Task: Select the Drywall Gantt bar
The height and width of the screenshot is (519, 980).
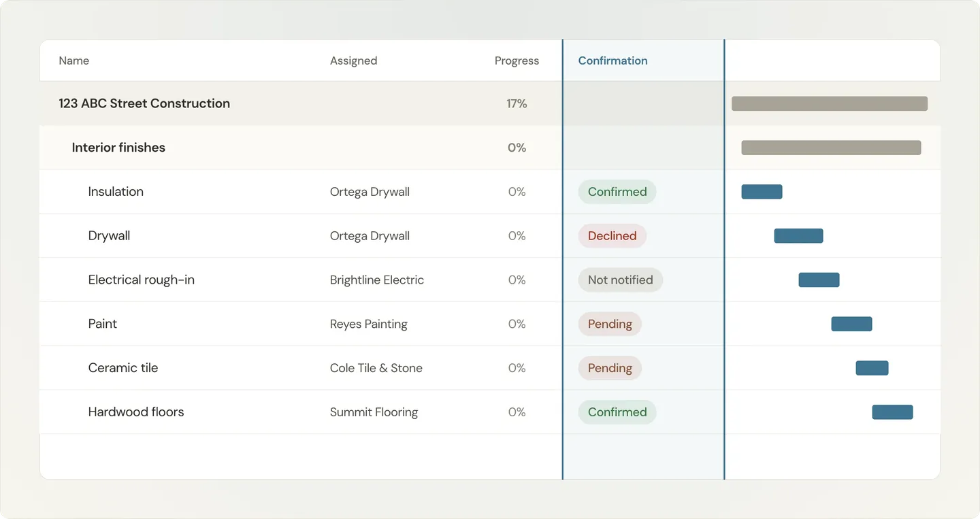Action: (x=798, y=236)
